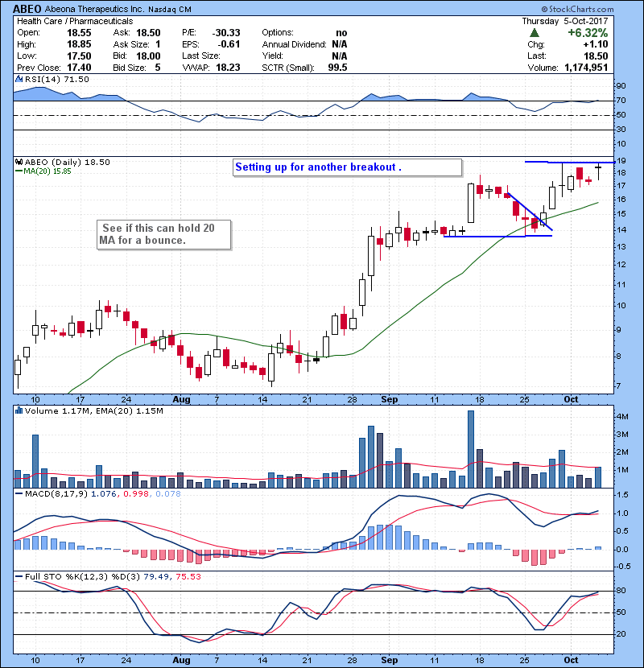Click the Ask Size value 1
The width and height of the screenshot is (644, 668).
coord(158,44)
